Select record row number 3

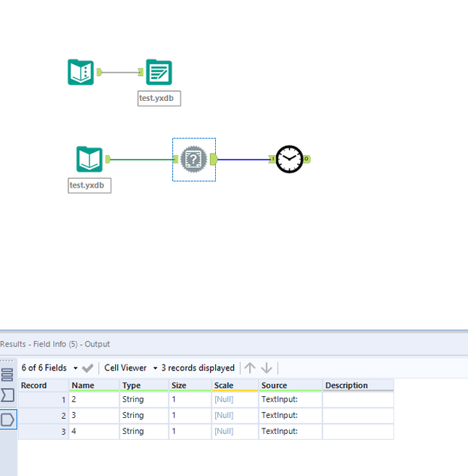click(x=44, y=432)
